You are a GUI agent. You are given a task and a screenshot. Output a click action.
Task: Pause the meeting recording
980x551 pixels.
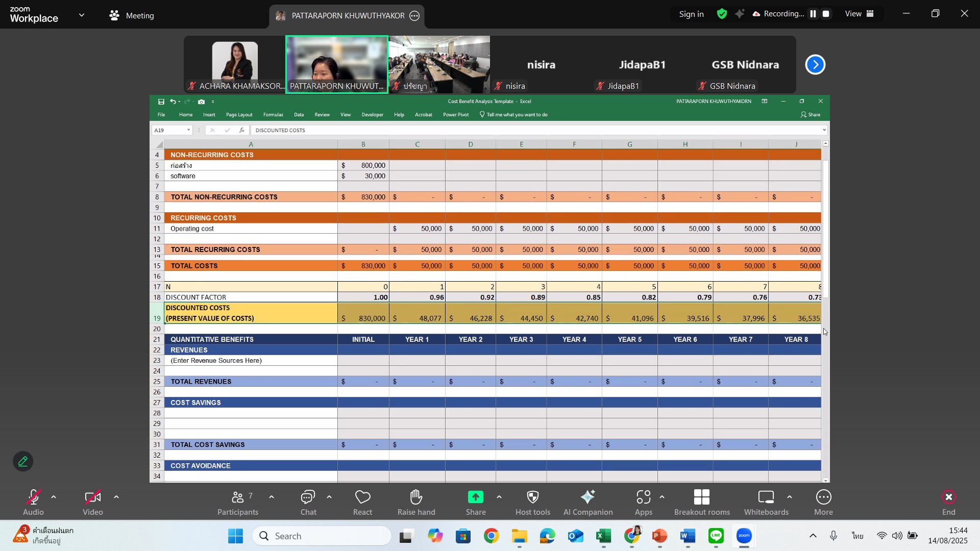[813, 14]
